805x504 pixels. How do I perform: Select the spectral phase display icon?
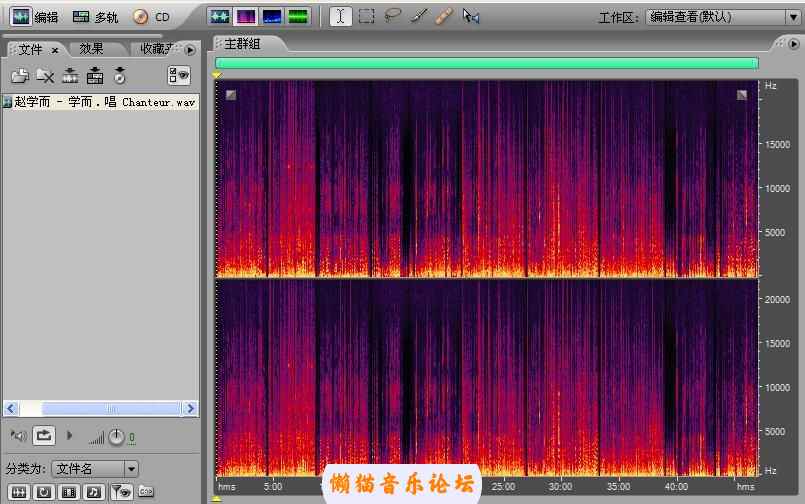click(x=298, y=16)
